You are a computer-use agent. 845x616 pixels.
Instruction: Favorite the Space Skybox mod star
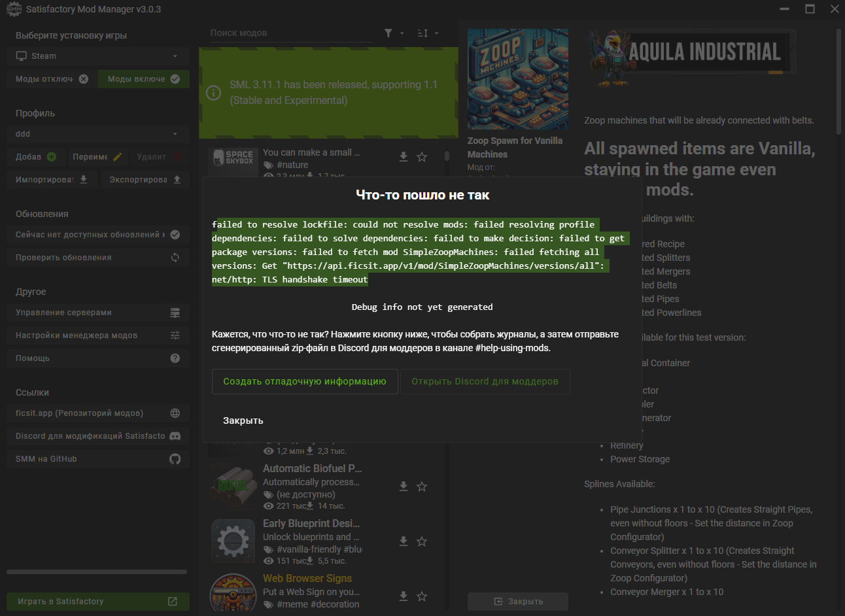422,157
